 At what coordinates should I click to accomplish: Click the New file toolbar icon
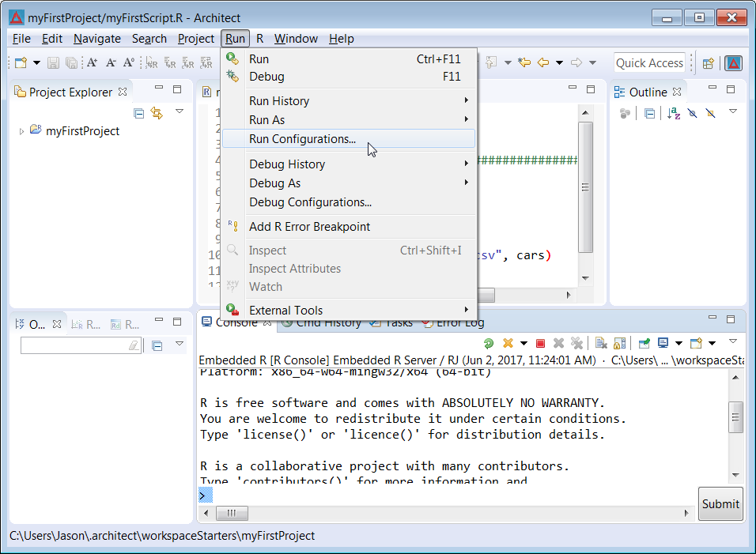click(x=21, y=62)
